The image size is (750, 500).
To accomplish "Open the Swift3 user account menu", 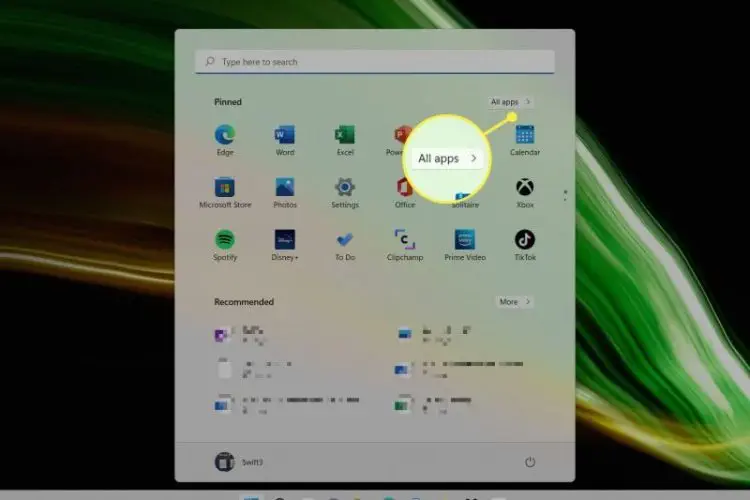I will click(x=239, y=462).
